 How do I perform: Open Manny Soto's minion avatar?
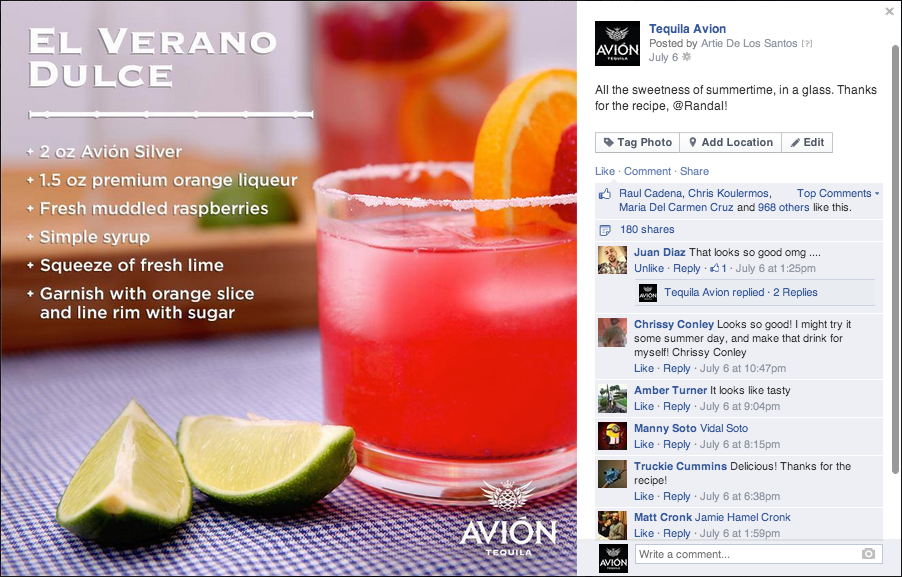(x=612, y=436)
